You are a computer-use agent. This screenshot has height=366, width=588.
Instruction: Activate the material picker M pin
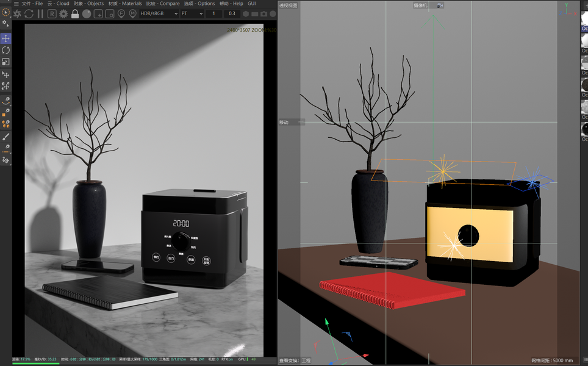[x=132, y=14]
